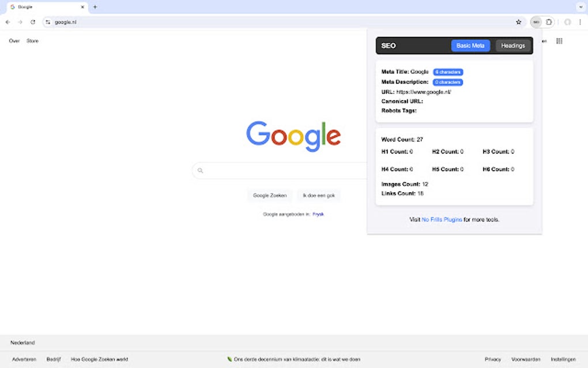
Task: Visit the No Frills Plugins link
Action: tap(440, 219)
